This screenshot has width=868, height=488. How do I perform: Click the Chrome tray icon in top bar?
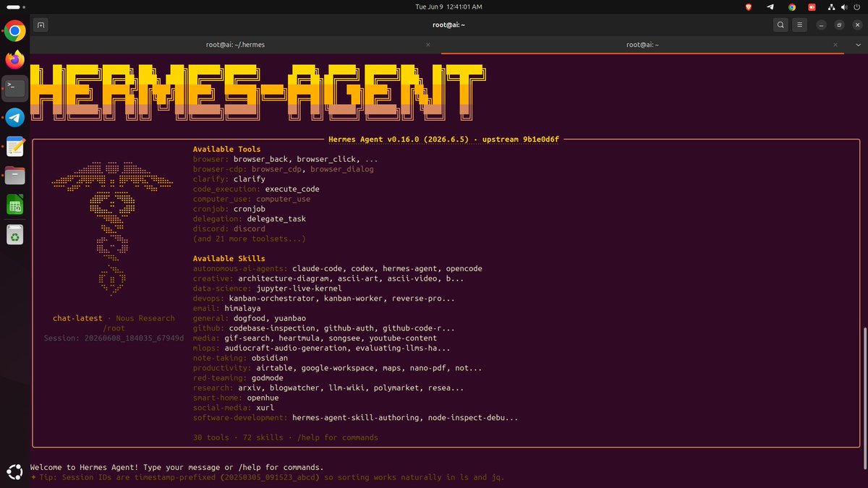click(792, 7)
